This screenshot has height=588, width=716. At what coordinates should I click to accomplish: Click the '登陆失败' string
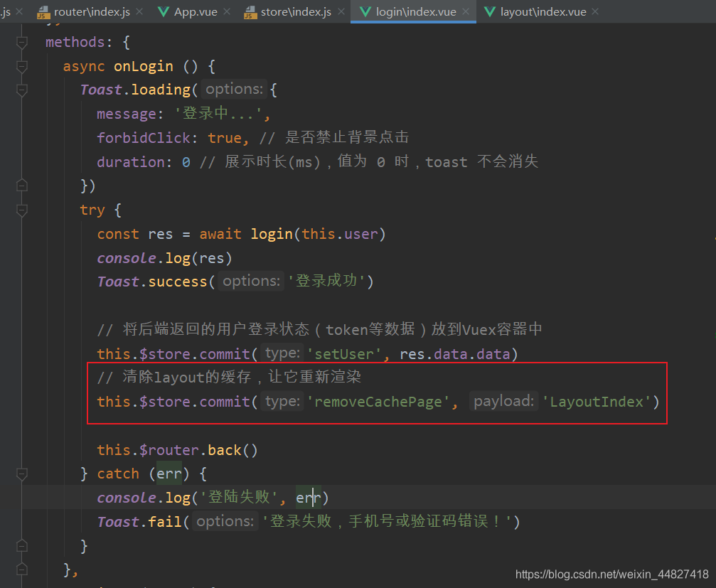239,497
